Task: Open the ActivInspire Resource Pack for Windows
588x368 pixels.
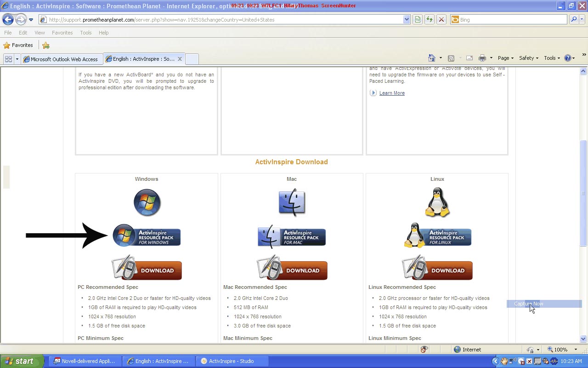Action: click(x=147, y=236)
